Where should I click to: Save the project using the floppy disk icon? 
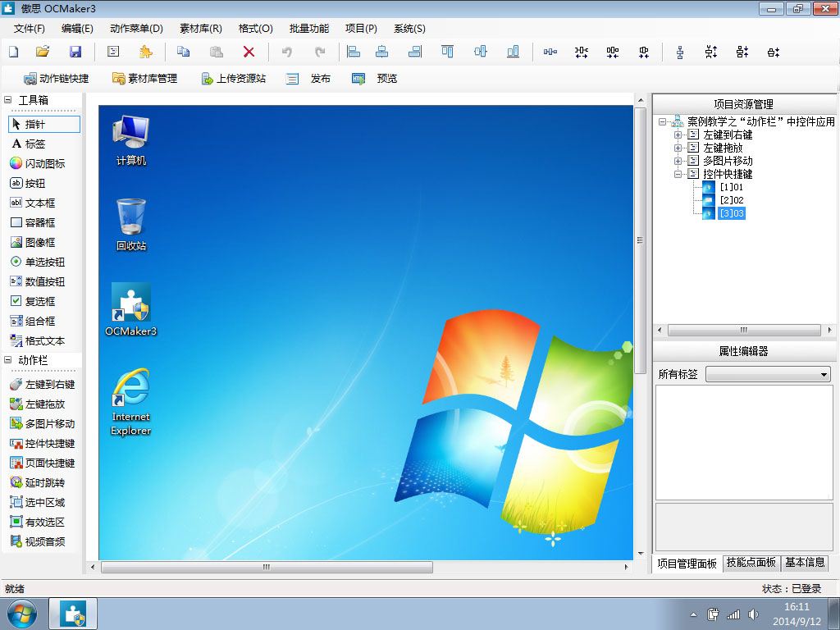(x=75, y=52)
